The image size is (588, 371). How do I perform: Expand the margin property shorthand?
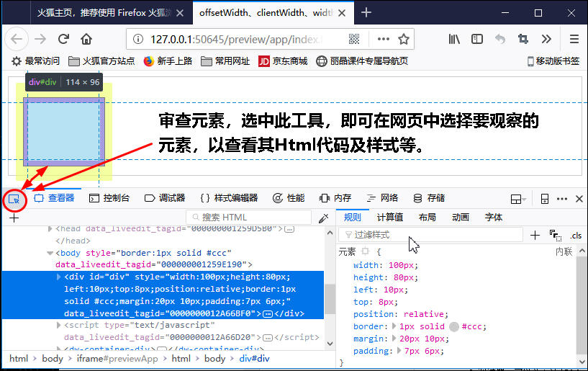point(394,339)
